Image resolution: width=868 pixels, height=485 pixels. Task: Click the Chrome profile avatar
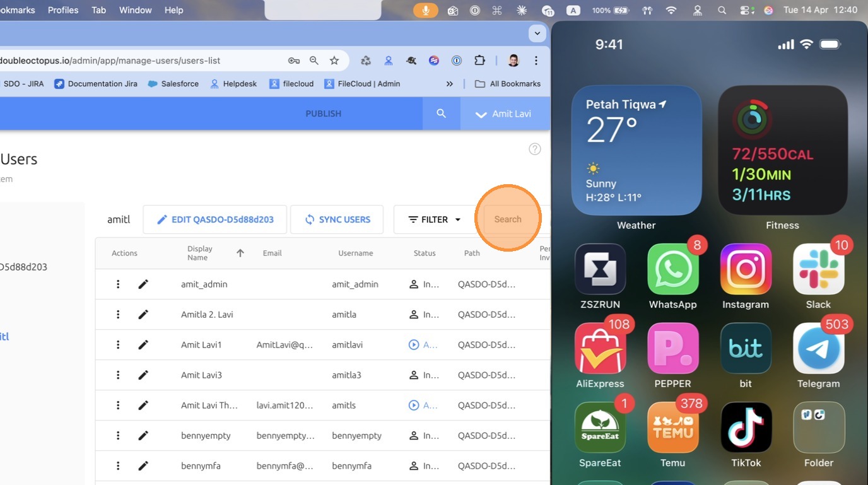(x=513, y=61)
